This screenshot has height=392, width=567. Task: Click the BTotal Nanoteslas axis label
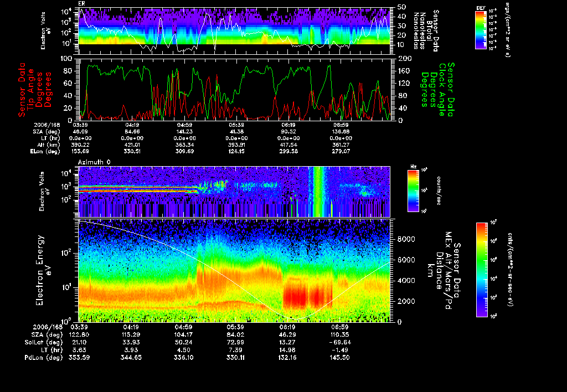[426, 31]
